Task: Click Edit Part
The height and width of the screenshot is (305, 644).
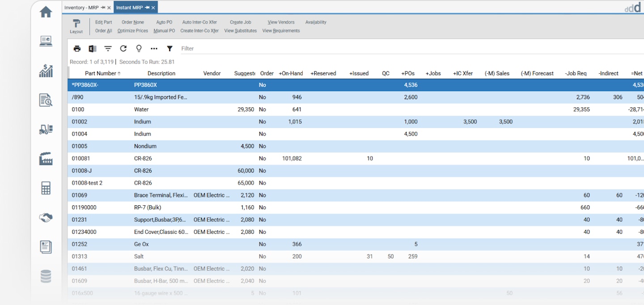Action: [104, 22]
